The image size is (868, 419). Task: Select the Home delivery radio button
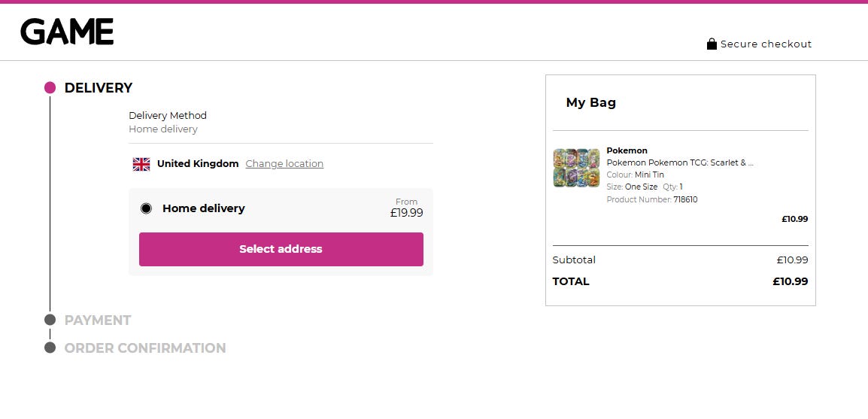click(146, 208)
